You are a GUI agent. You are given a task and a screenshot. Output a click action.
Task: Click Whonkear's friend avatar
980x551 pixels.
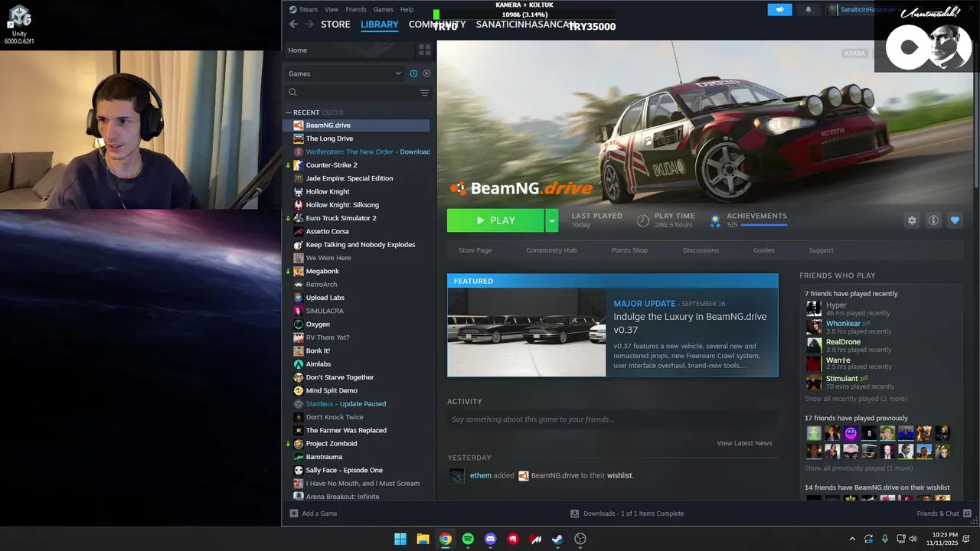(813, 327)
